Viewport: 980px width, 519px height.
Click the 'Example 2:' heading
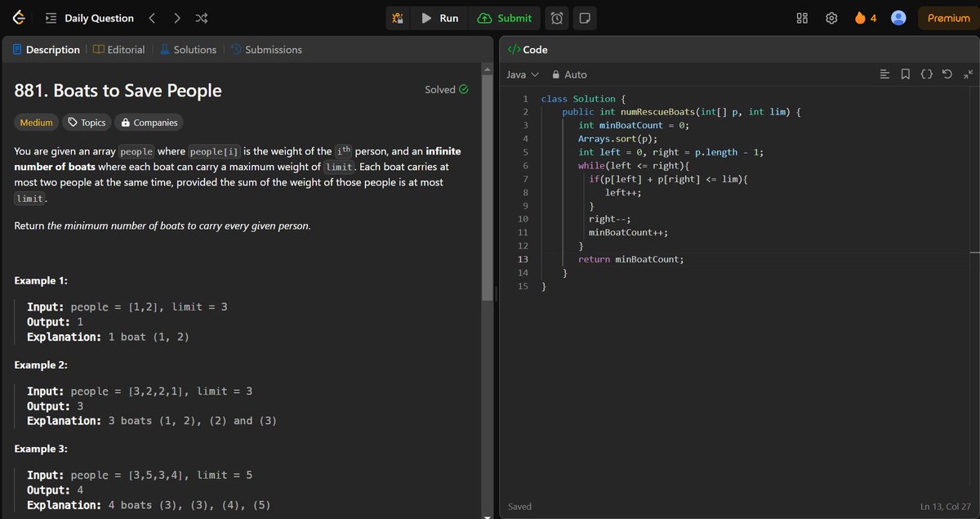[x=41, y=365]
